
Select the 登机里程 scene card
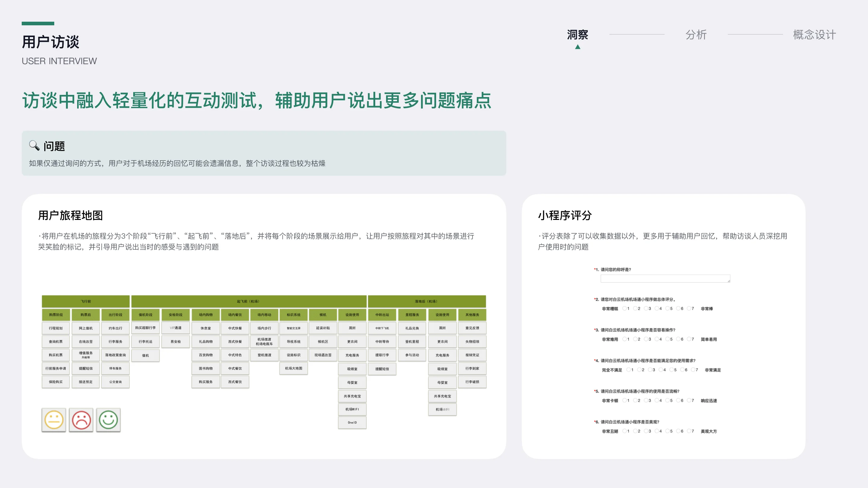(412, 342)
